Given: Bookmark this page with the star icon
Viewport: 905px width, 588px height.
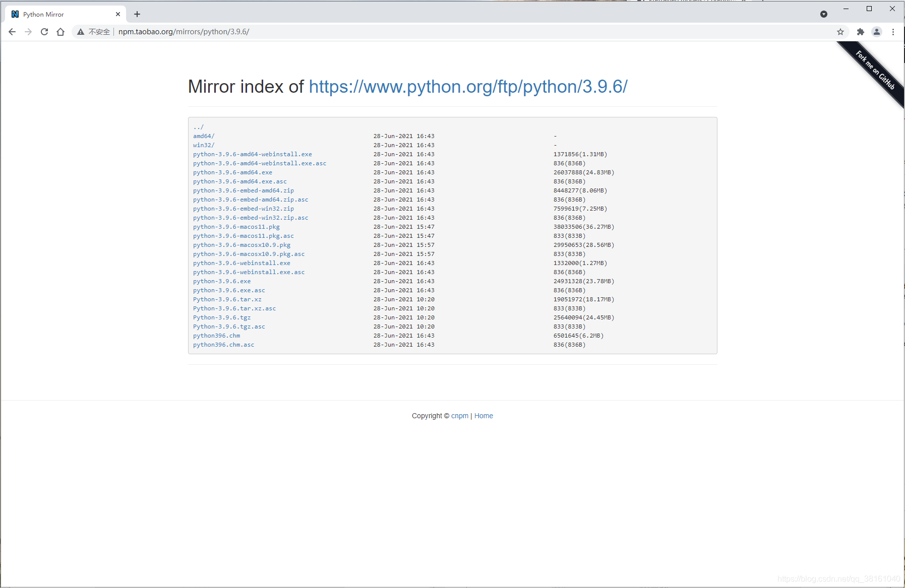Looking at the screenshot, I should (840, 32).
